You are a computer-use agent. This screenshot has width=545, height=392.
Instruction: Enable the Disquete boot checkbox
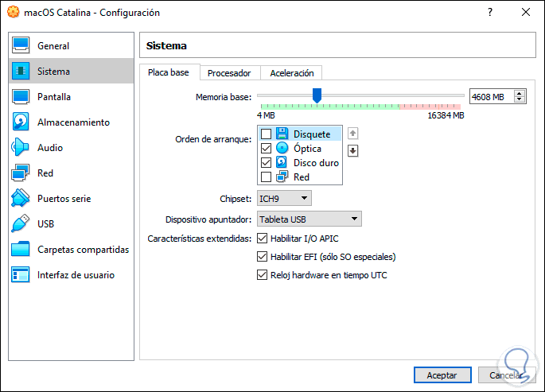coord(266,134)
